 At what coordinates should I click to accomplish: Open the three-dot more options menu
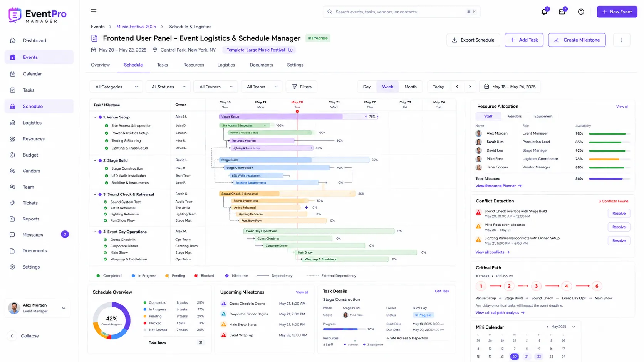click(621, 40)
